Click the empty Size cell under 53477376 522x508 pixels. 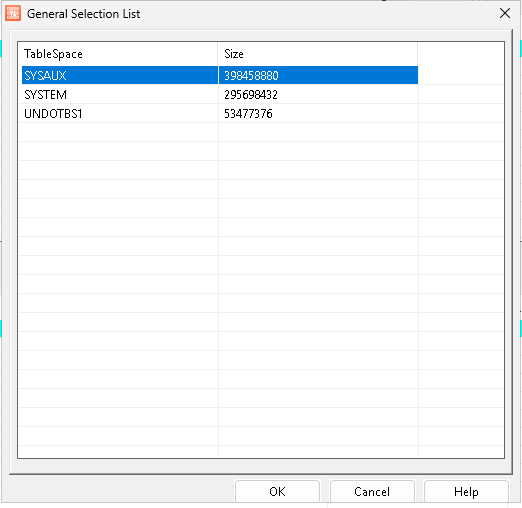(x=318, y=132)
